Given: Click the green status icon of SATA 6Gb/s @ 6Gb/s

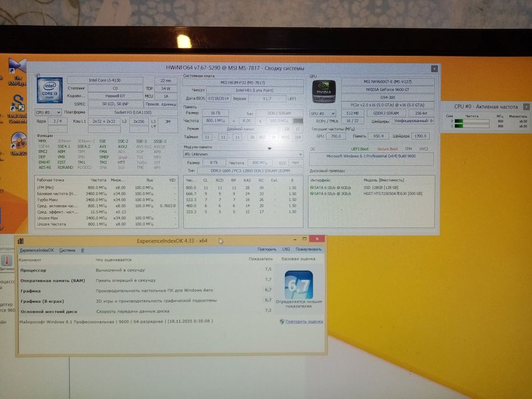Looking at the screenshot, I should tap(312, 188).
